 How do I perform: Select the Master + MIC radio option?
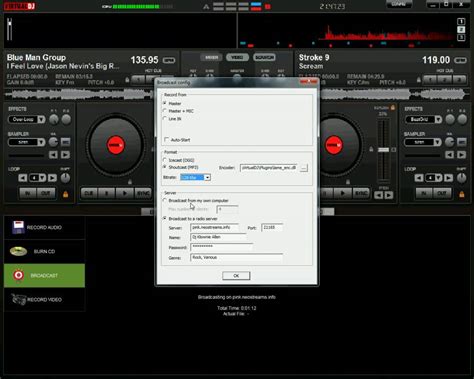pos(165,111)
